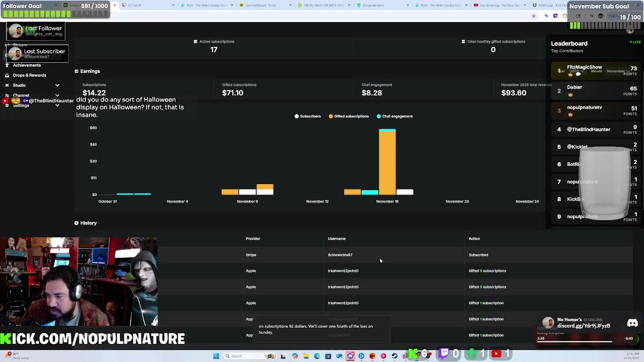Screen dimensions: 644x362
Task: Bookmark this page with the star icon
Action: click(x=534, y=16)
